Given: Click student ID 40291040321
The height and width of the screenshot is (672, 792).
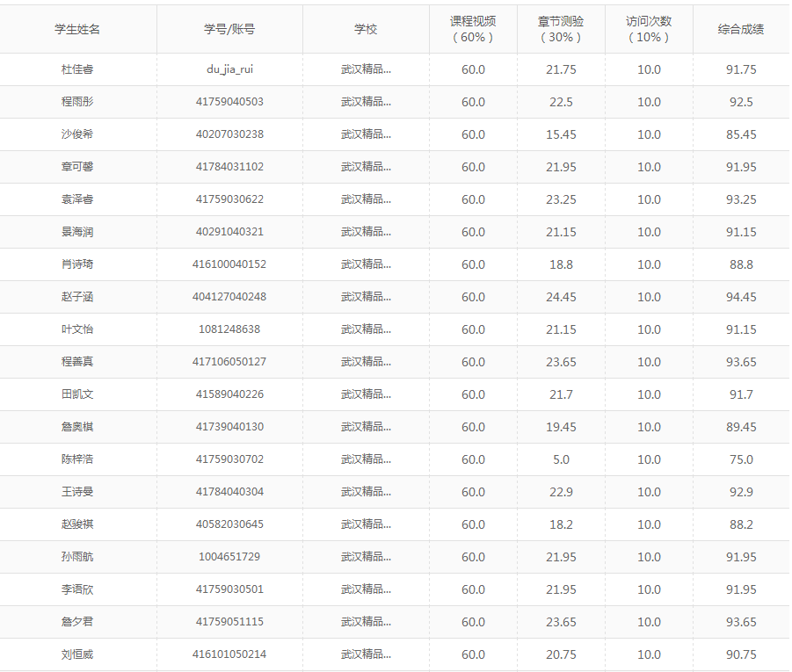Looking at the screenshot, I should 229,232.
